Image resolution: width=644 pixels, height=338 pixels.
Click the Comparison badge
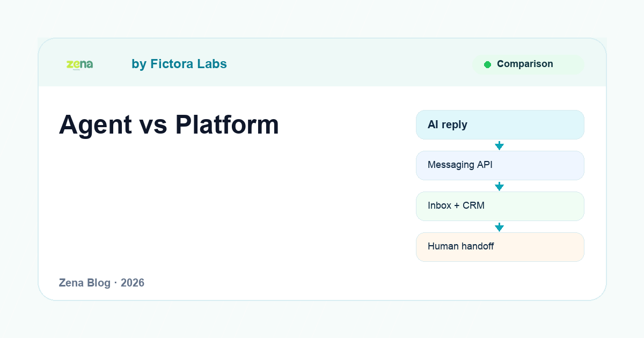tap(528, 64)
